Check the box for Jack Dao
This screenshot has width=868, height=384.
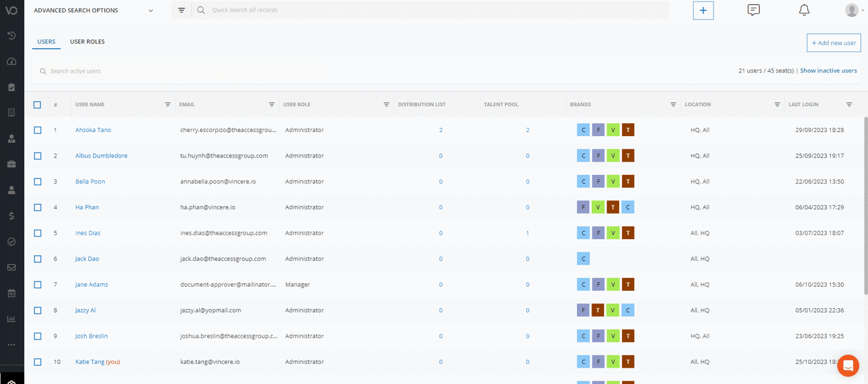click(x=38, y=259)
